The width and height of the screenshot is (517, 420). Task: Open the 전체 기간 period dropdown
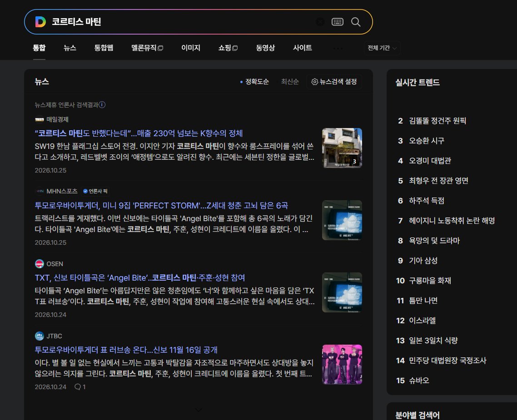[x=382, y=48]
